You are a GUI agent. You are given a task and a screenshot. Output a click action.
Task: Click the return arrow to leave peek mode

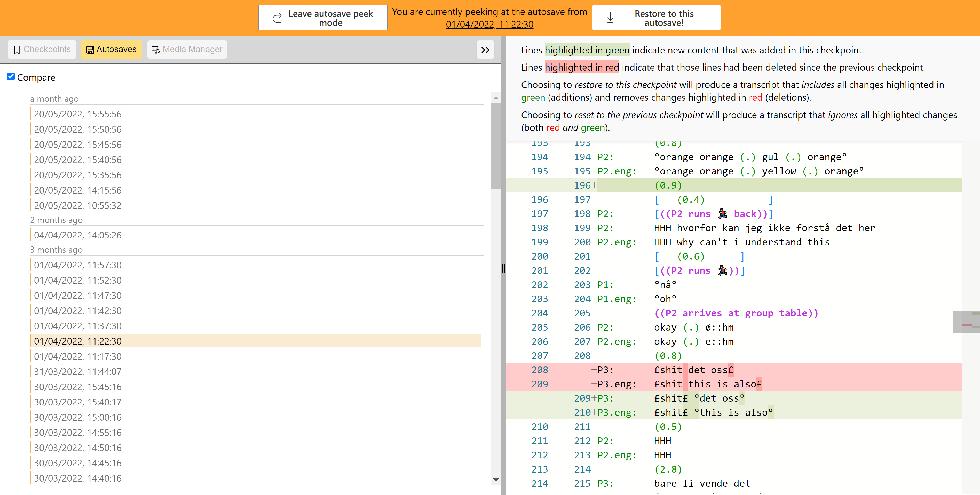click(x=277, y=18)
